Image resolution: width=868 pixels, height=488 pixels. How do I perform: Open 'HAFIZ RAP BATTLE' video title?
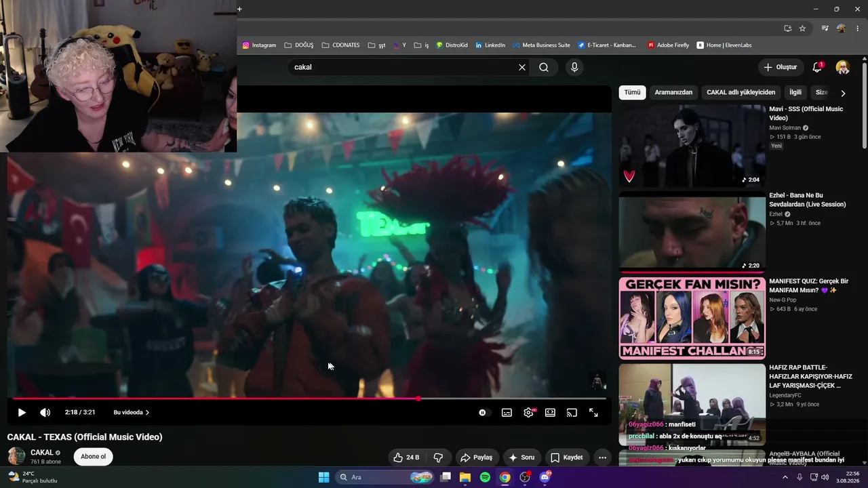pos(810,376)
